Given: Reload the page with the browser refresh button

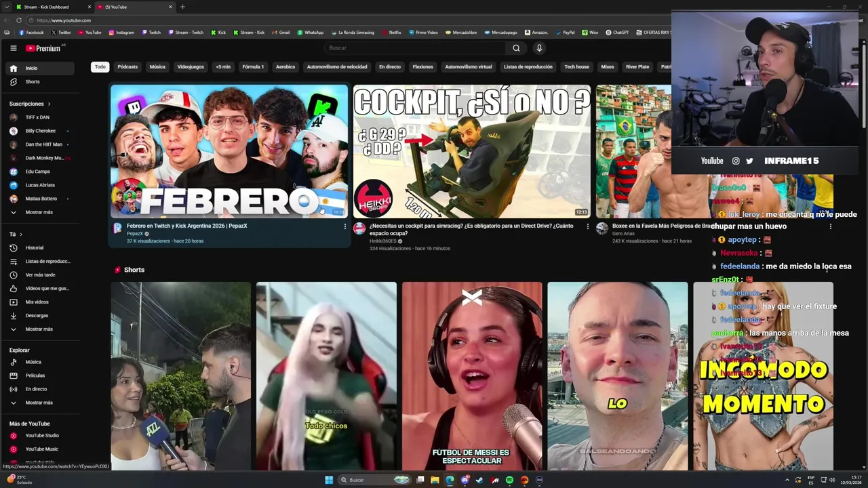Looking at the screenshot, I should tap(19, 20).
